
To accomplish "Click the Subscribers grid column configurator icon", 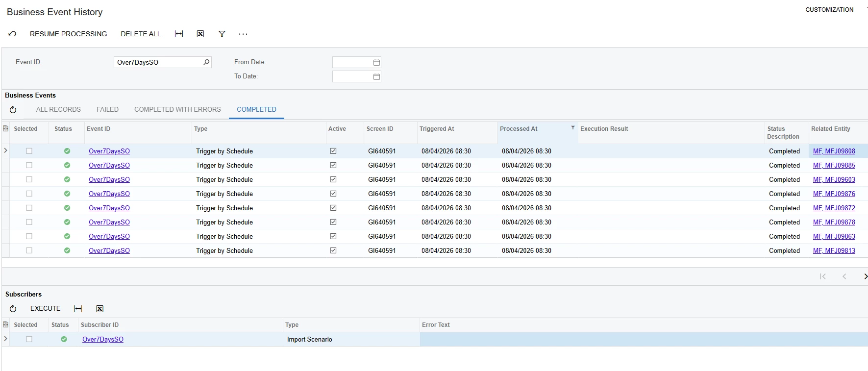I will click(6, 324).
